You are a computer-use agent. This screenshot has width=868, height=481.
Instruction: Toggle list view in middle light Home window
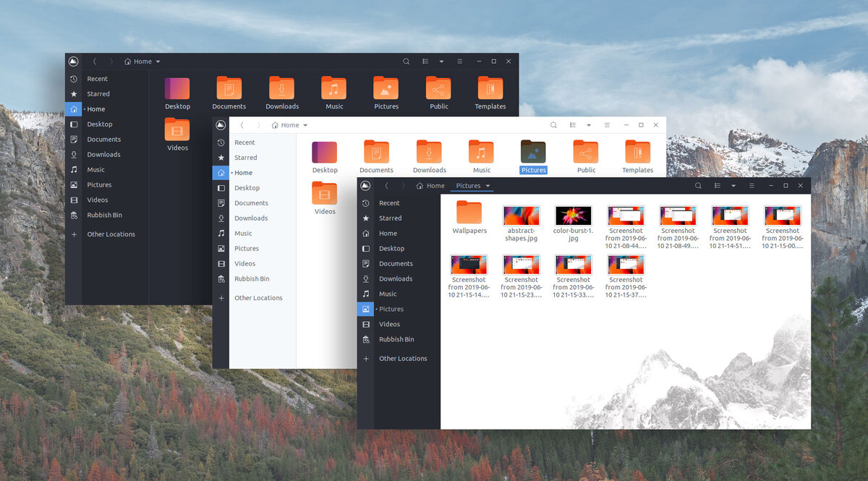coord(573,125)
